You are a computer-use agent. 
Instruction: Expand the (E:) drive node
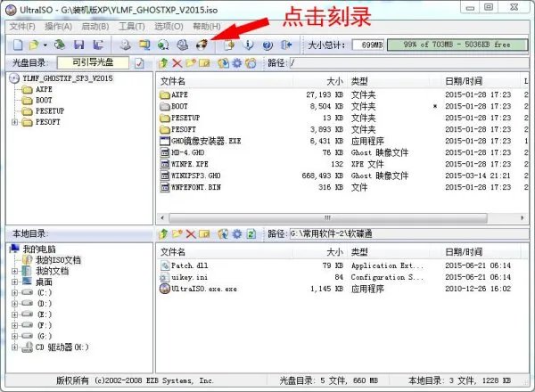(x=14, y=314)
